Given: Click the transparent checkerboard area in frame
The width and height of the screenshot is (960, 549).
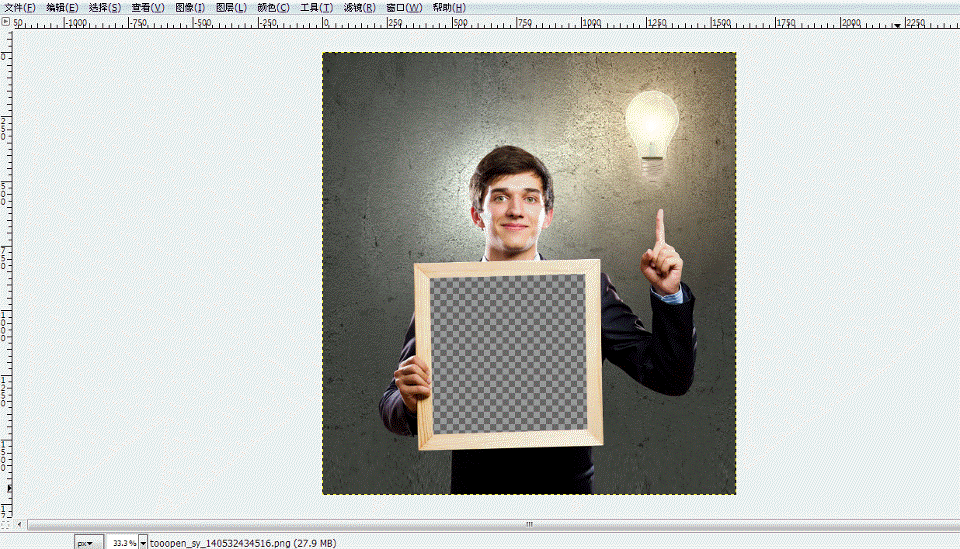Looking at the screenshot, I should (x=508, y=354).
